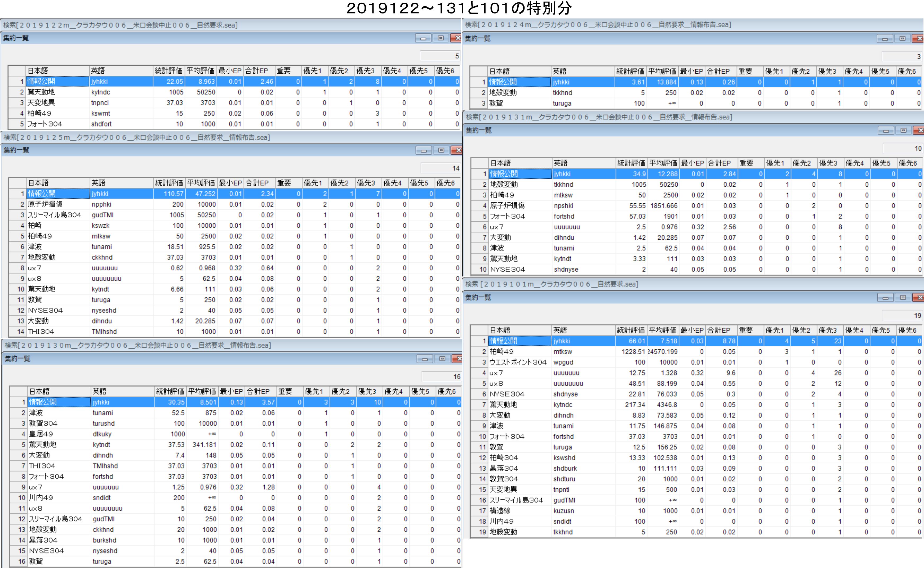Image resolution: width=924 pixels, height=568 pixels.
Task: Select 敦賀 row in the 2019124m table
Action: click(496, 103)
